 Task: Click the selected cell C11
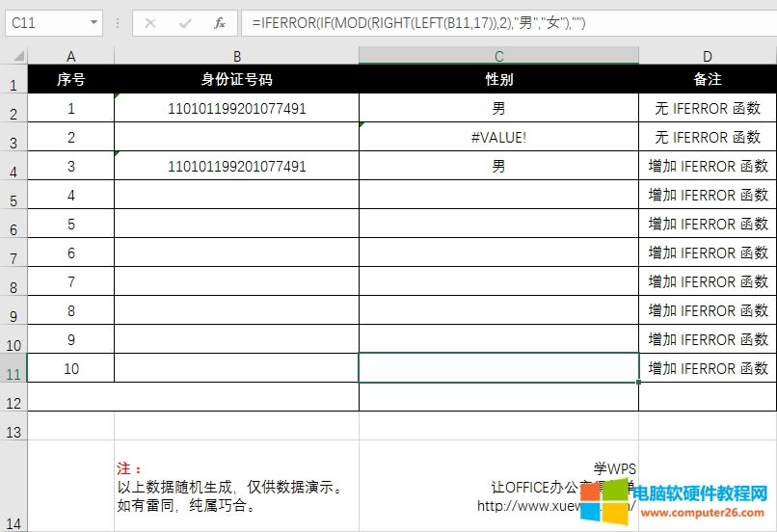(499, 368)
